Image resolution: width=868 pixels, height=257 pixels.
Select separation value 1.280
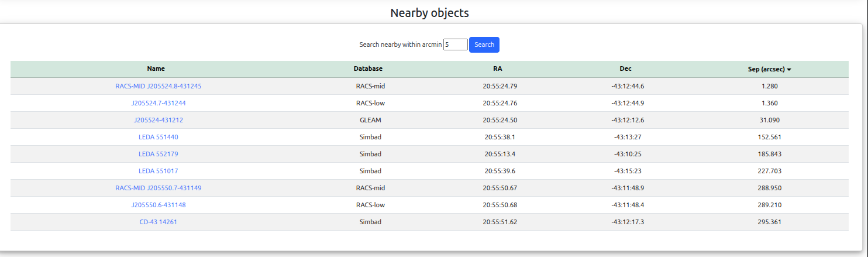[x=770, y=86]
